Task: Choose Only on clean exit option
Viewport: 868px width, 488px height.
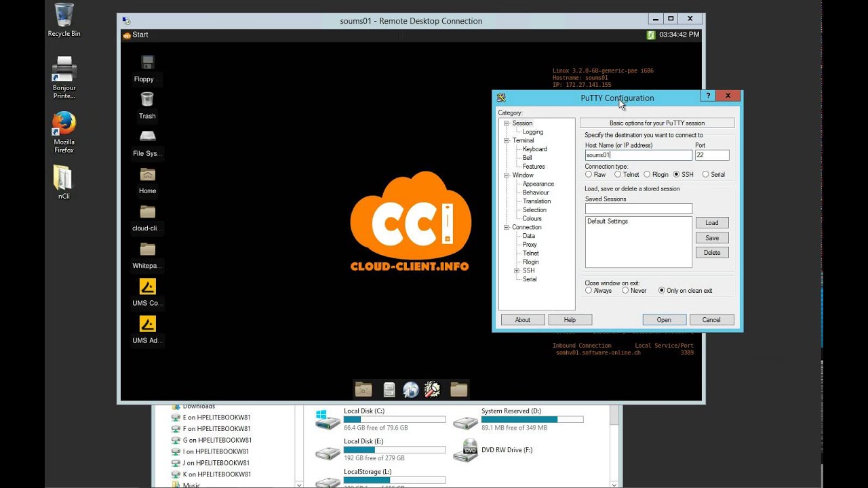Action: coord(662,290)
